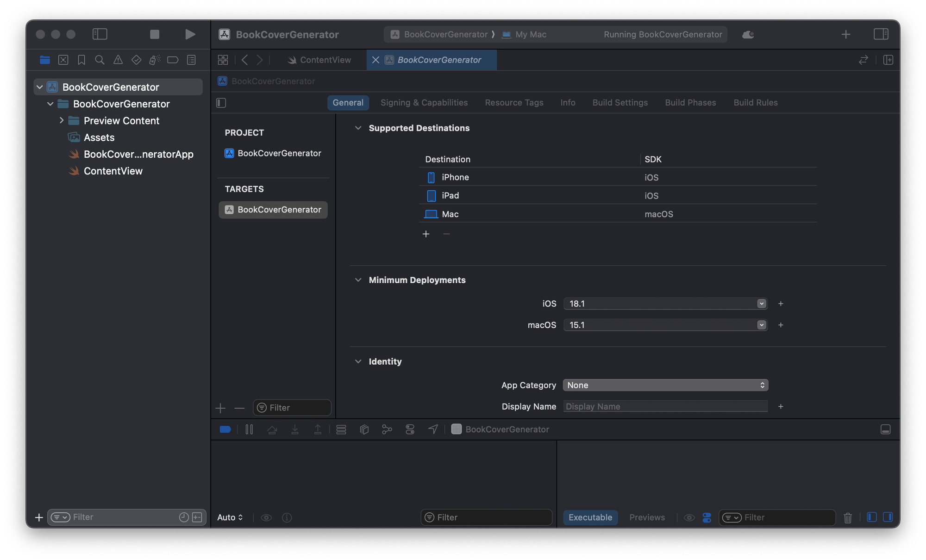Click the Simulate Location arrow icon
This screenshot has height=560, width=926.
(433, 429)
